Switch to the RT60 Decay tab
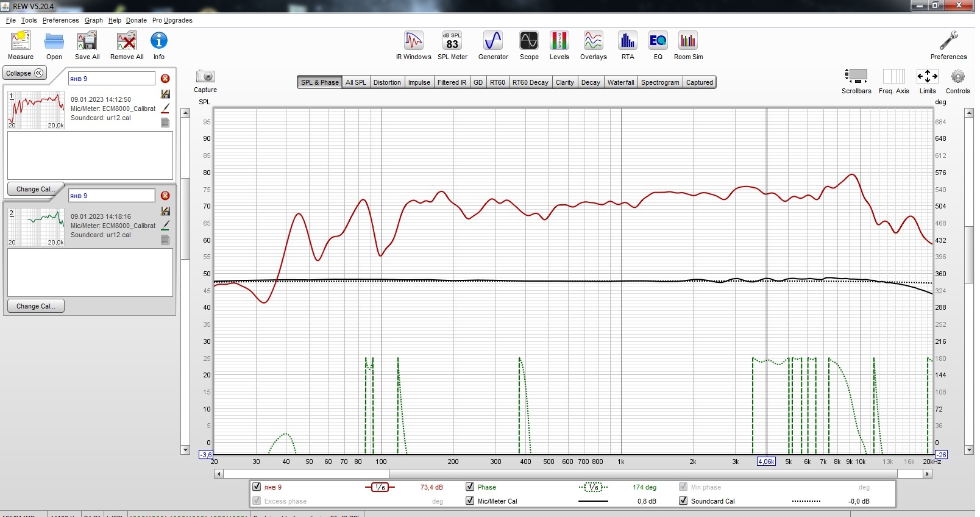Viewport: 980px width, 517px height. pos(530,82)
